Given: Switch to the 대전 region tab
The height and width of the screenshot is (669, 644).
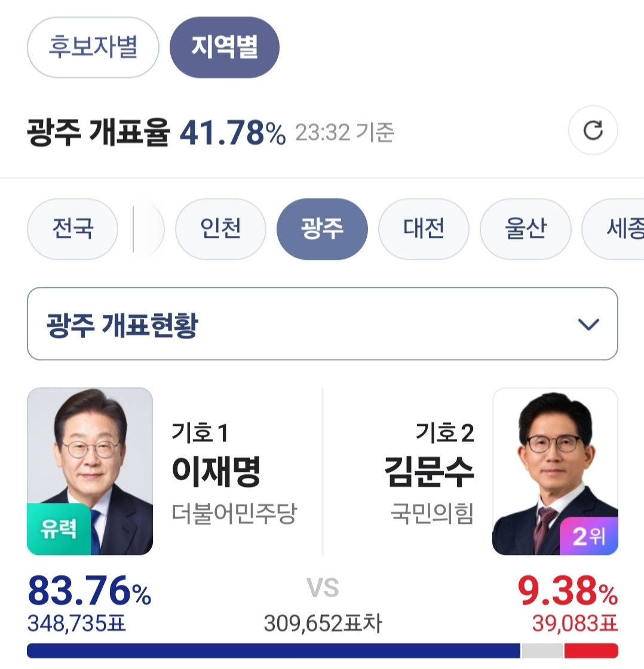Looking at the screenshot, I should (x=424, y=229).
